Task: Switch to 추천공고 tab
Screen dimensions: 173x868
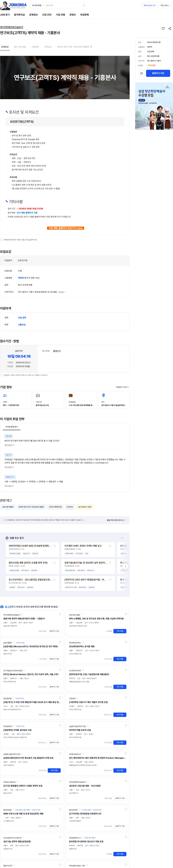Action: 48,47
